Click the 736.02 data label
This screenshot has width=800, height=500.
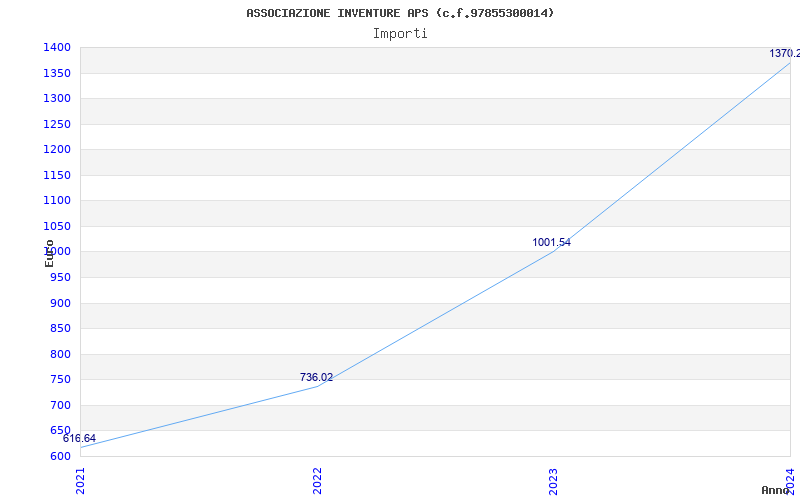pyautogui.click(x=316, y=377)
